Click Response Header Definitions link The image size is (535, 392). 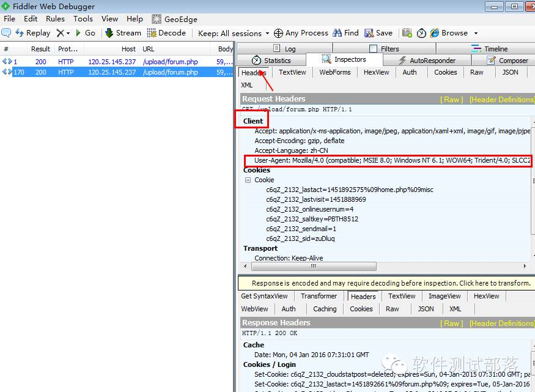[x=502, y=323]
